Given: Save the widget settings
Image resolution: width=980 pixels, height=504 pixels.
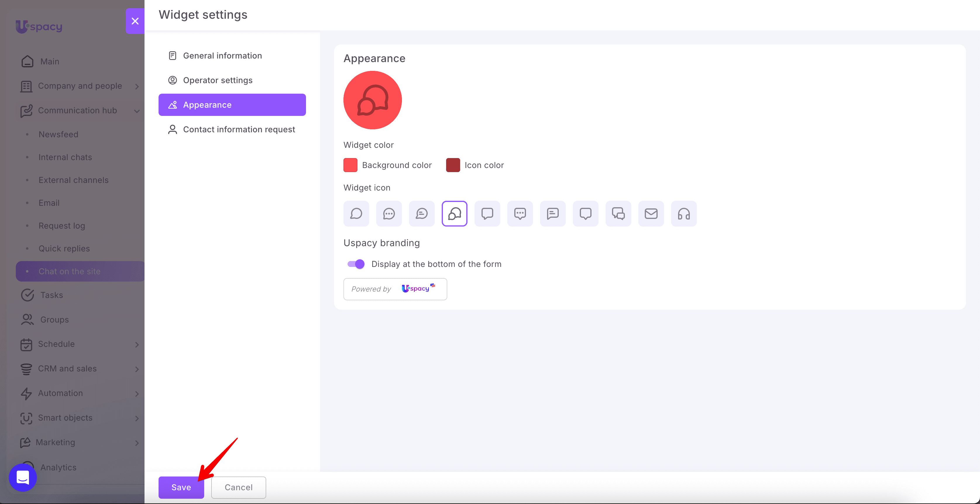Looking at the screenshot, I should 181,487.
